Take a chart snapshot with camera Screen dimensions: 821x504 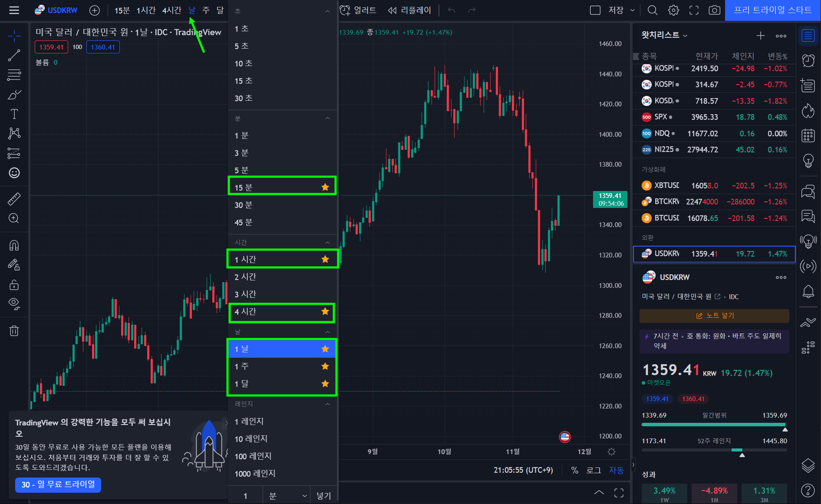[714, 10]
